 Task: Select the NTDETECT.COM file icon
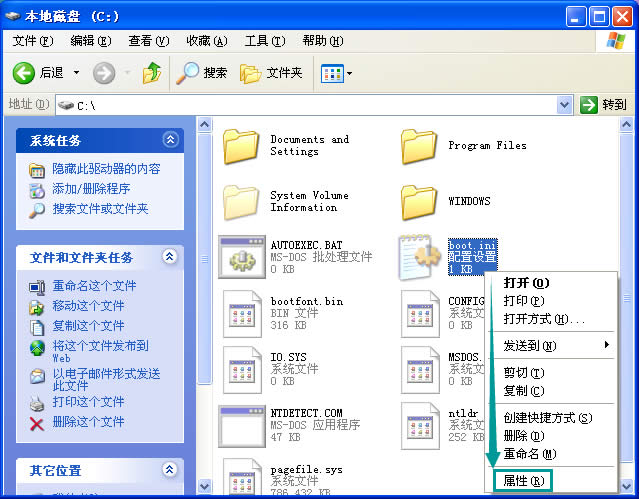point(241,425)
